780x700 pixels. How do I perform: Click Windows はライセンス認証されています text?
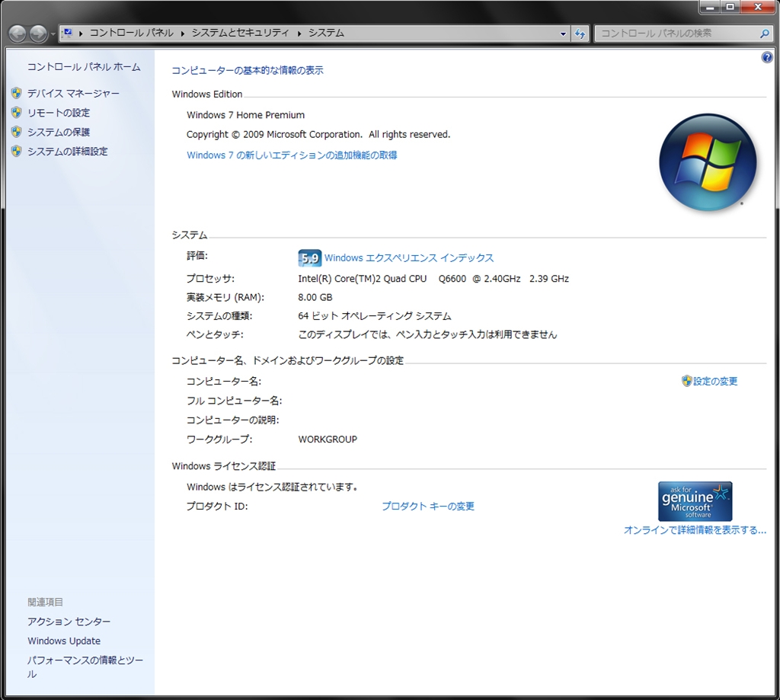273,487
